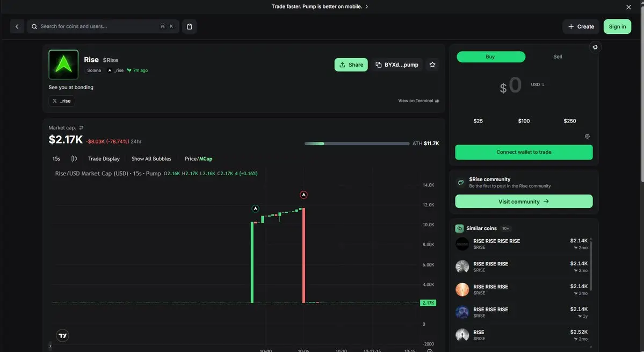Change the 15s chart interval

point(56,159)
